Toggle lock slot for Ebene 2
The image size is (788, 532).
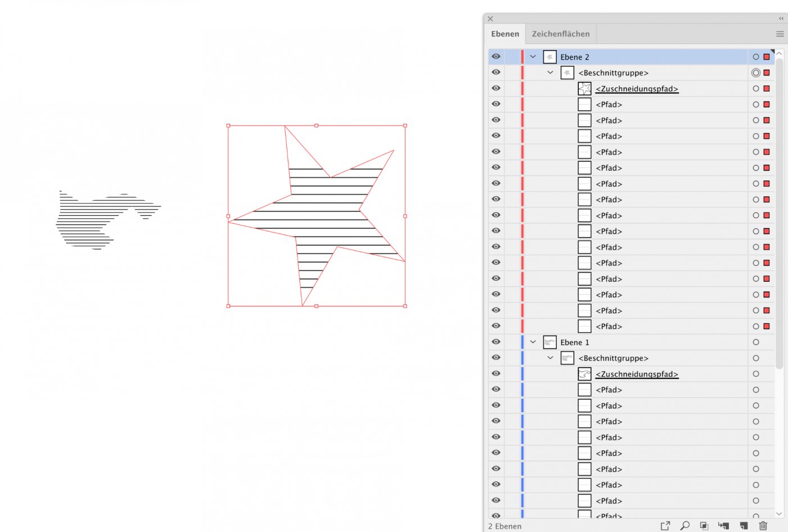[512, 57]
